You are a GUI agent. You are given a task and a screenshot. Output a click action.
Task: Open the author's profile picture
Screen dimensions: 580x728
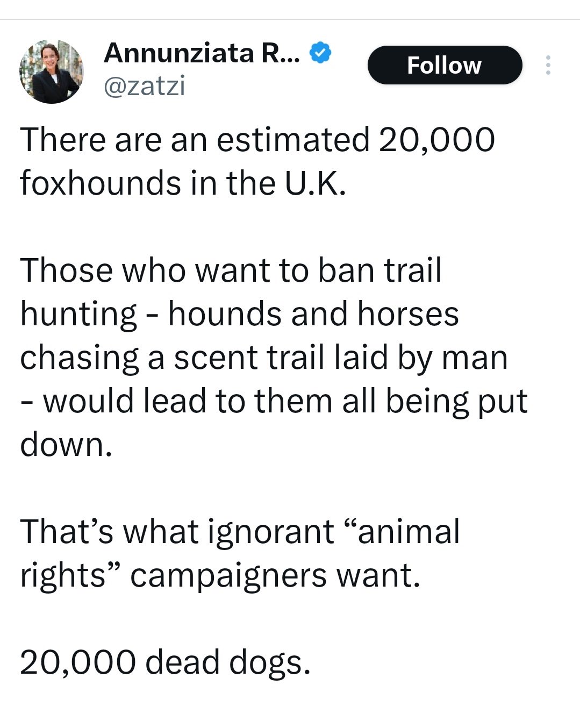[x=52, y=71]
